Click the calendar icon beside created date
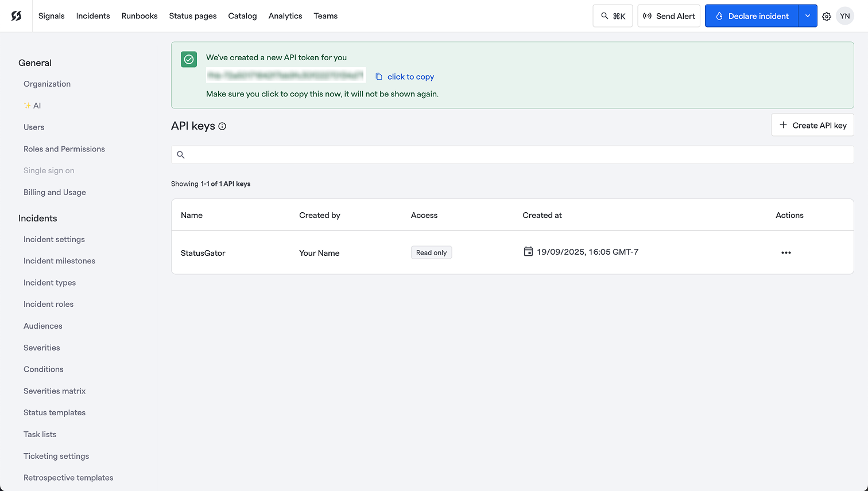 [x=528, y=251]
